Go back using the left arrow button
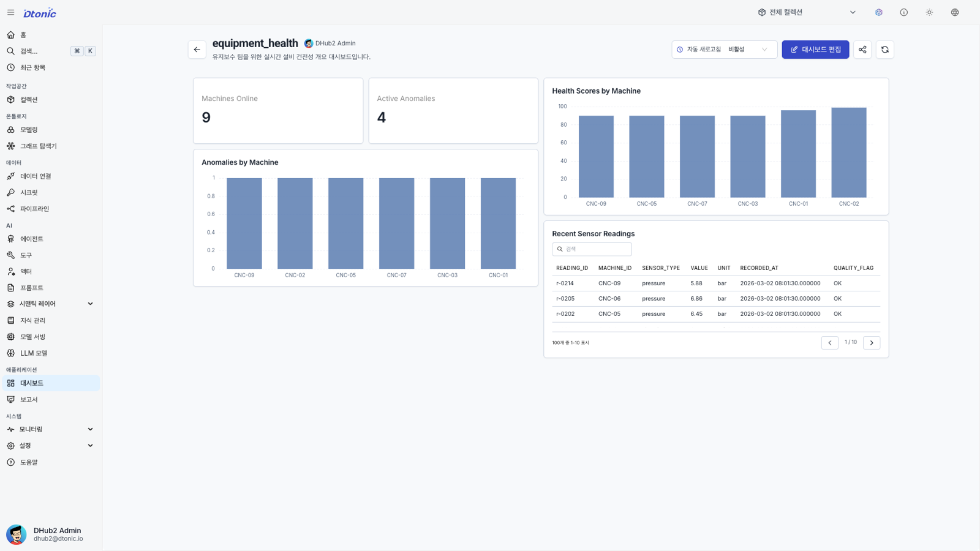The height and width of the screenshot is (551, 980). point(197,50)
